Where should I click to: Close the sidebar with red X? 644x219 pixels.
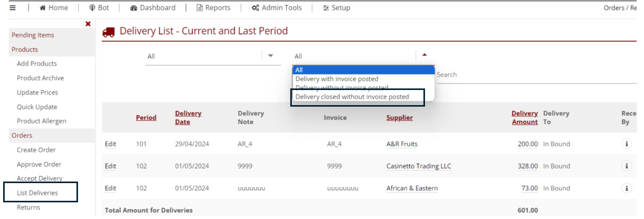click(88, 24)
